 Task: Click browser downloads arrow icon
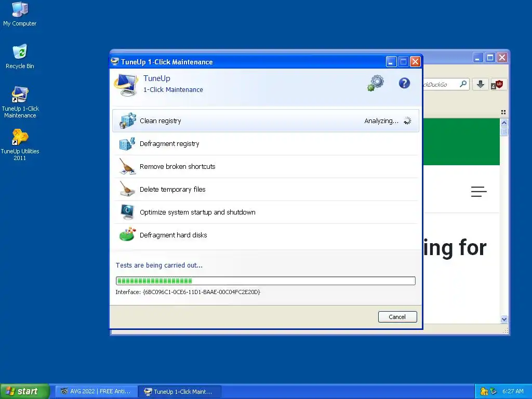[480, 84]
